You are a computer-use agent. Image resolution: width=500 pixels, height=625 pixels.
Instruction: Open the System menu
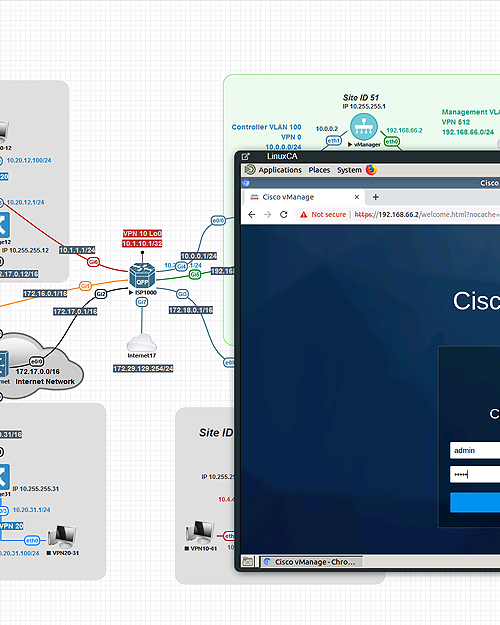(x=349, y=170)
